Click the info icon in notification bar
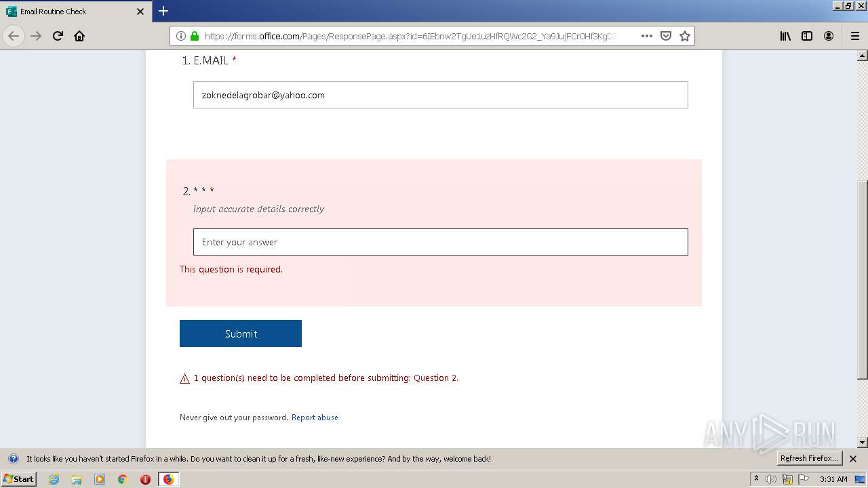 tap(13, 459)
